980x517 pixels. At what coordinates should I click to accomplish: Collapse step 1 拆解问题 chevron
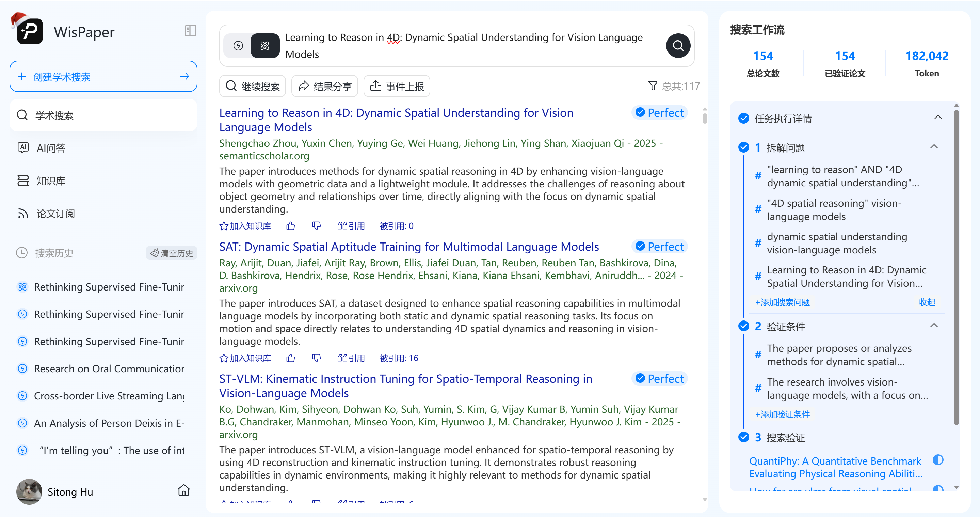[x=934, y=147]
